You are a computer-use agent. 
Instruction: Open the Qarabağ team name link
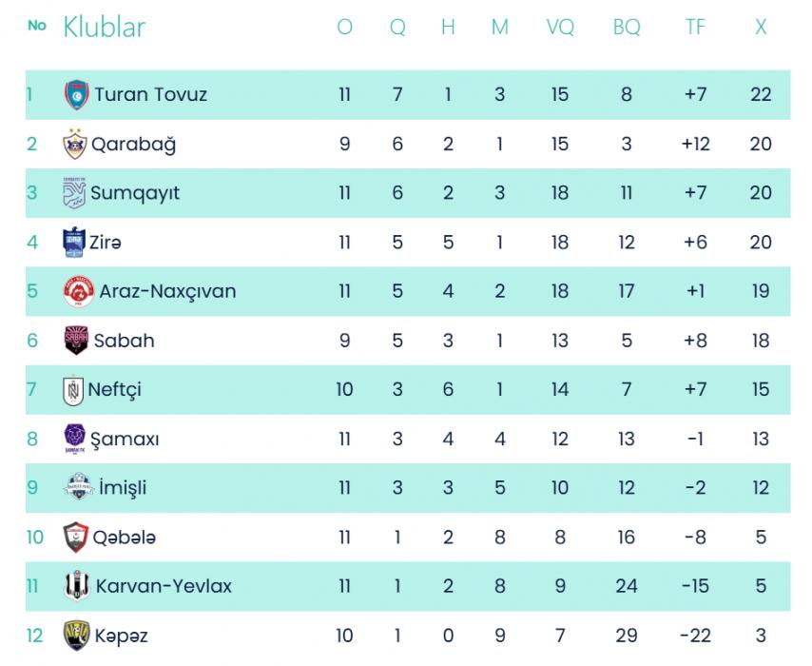[x=133, y=145]
